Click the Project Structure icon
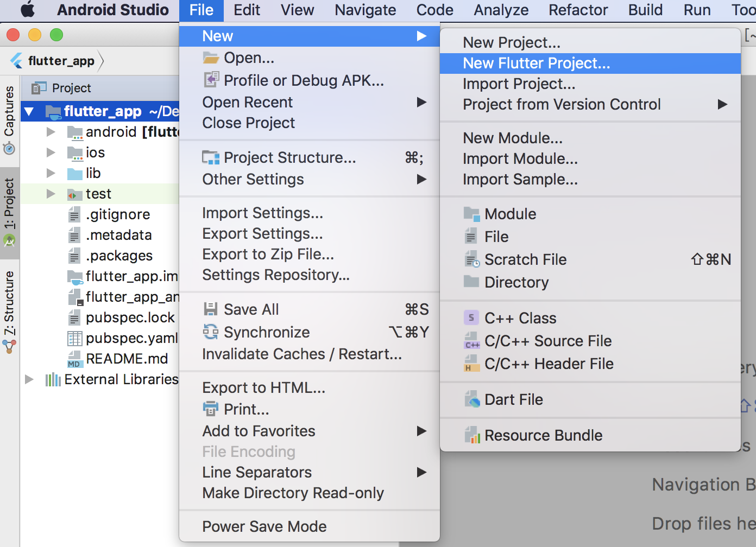This screenshot has width=756, height=547. point(210,157)
